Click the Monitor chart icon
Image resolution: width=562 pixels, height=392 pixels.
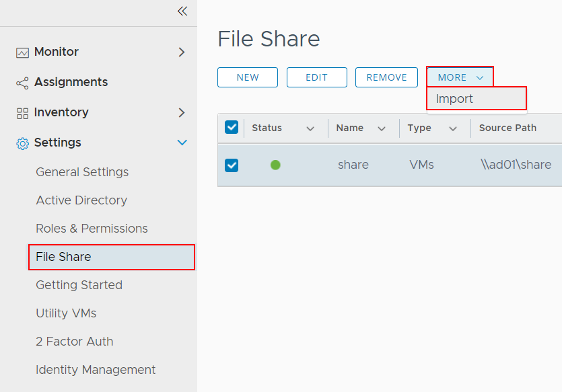click(22, 52)
